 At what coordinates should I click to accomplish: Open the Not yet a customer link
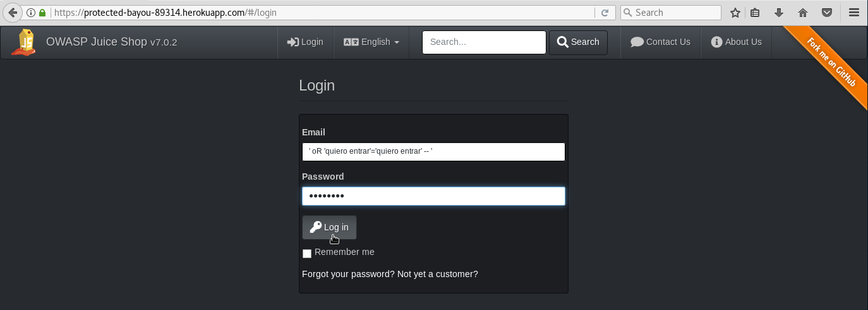point(438,274)
